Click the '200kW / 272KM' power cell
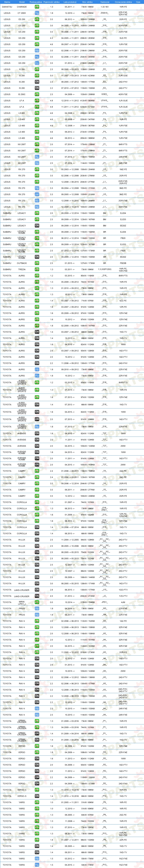144x868 pixels. 87,596
